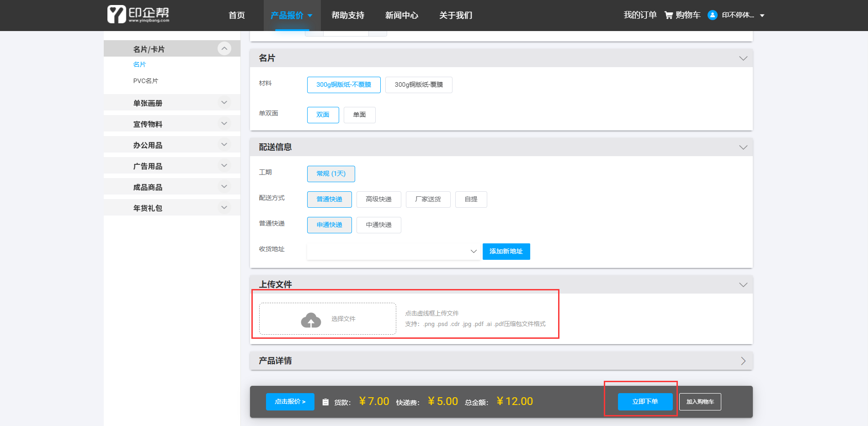Open the shopping cart icon
Image resolution: width=868 pixels, height=426 pixels.
[x=668, y=15]
